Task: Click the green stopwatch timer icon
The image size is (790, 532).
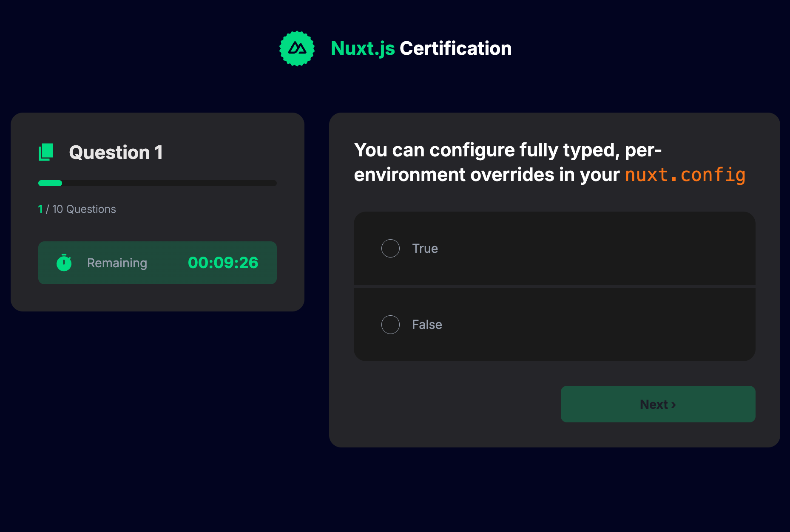Action: 64,263
